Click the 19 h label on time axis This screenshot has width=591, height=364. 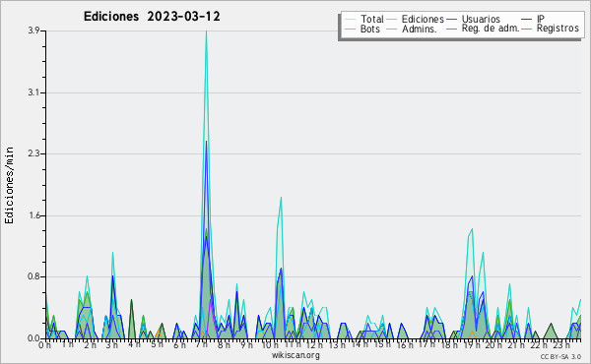tap(471, 344)
